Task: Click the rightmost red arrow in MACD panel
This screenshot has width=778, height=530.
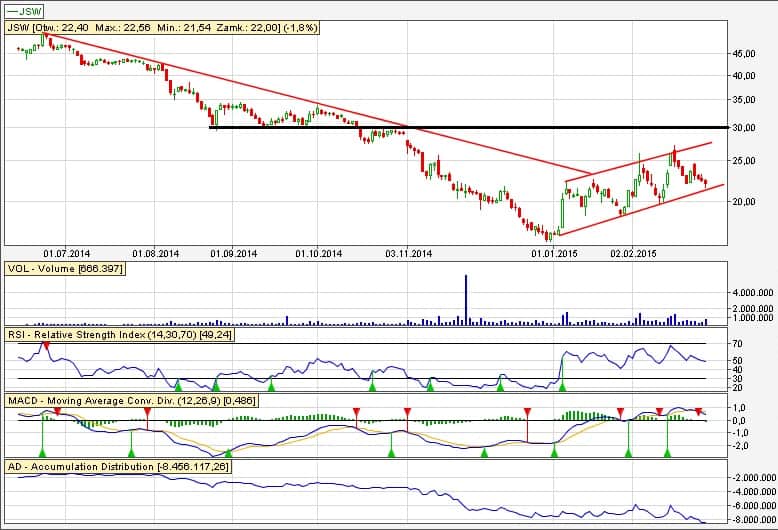Action: coord(698,411)
